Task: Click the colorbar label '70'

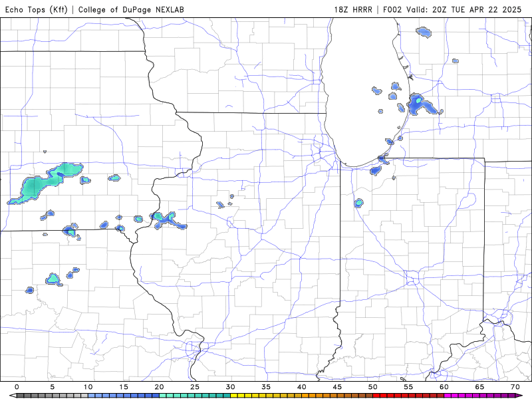Action: (x=515, y=387)
